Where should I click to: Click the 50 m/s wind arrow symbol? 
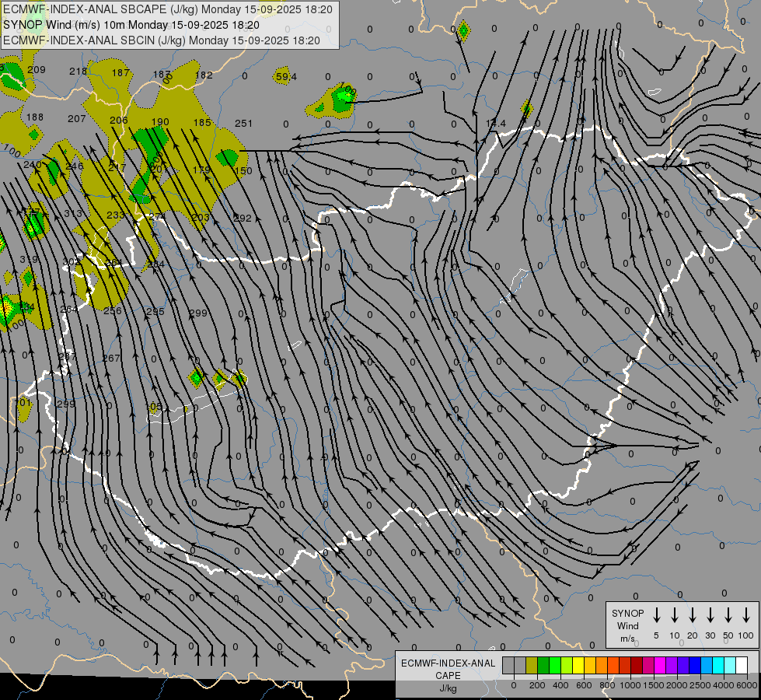(728, 615)
